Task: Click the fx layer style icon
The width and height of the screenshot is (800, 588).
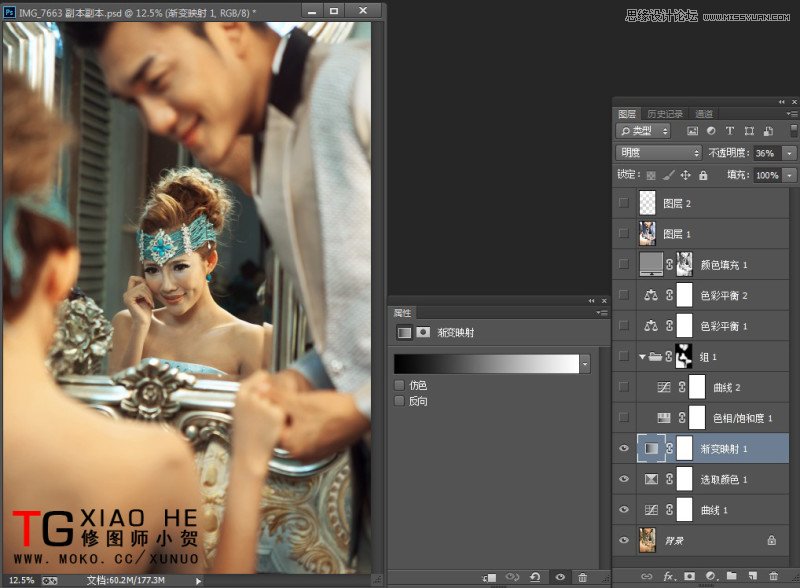Action: (668, 577)
